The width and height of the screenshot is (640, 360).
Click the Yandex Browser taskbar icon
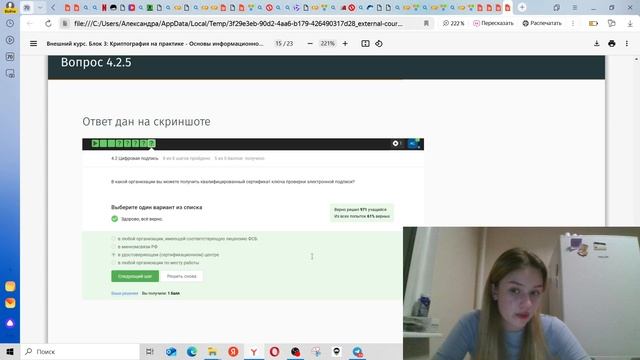(x=253, y=351)
